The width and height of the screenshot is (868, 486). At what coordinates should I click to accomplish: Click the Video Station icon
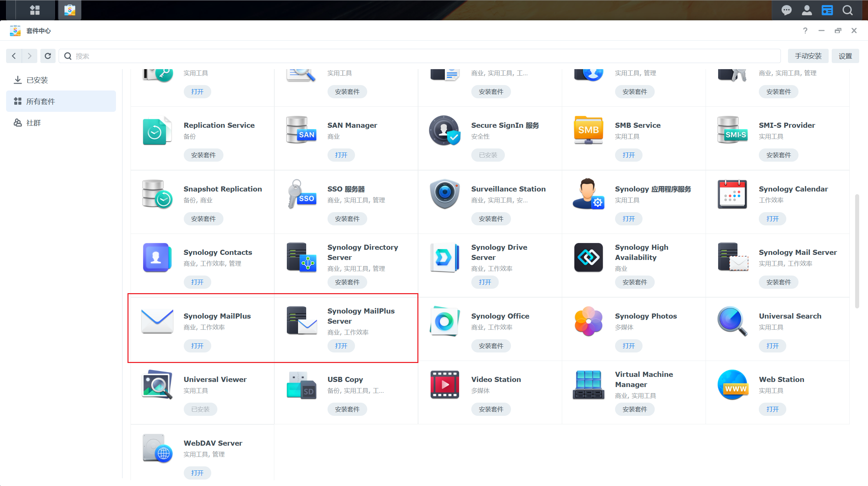point(445,384)
